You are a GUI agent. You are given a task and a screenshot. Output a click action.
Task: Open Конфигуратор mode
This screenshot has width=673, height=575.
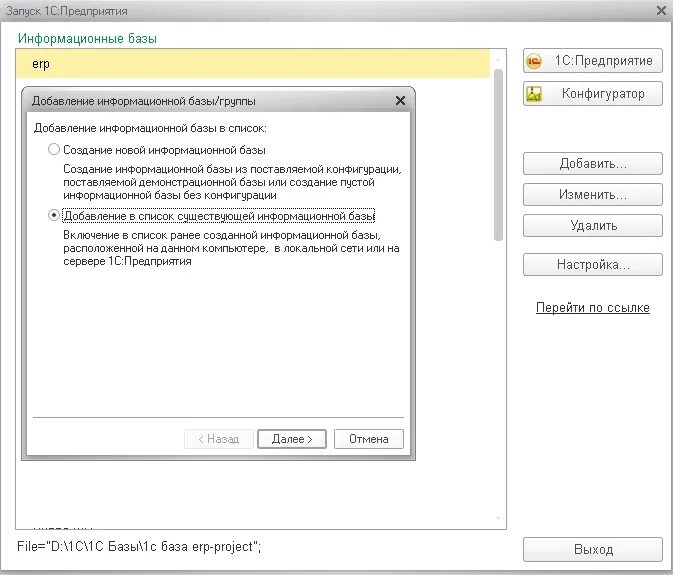(x=593, y=94)
